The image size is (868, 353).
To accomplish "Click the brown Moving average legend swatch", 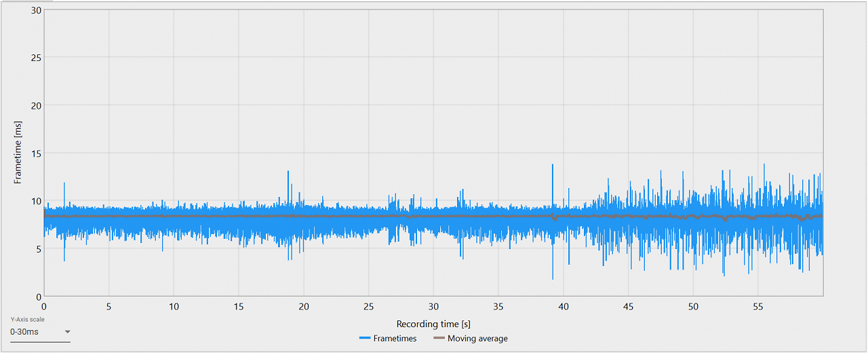I will click(439, 338).
